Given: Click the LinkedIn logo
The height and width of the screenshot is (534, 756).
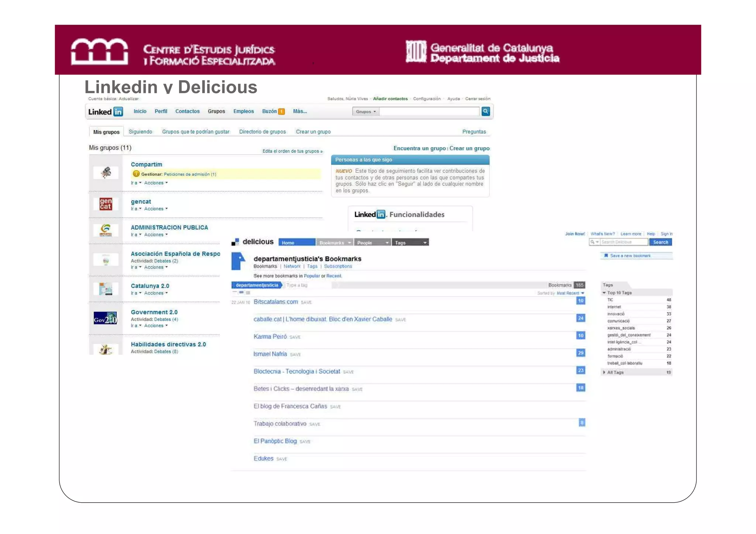Looking at the screenshot, I should 106,111.
